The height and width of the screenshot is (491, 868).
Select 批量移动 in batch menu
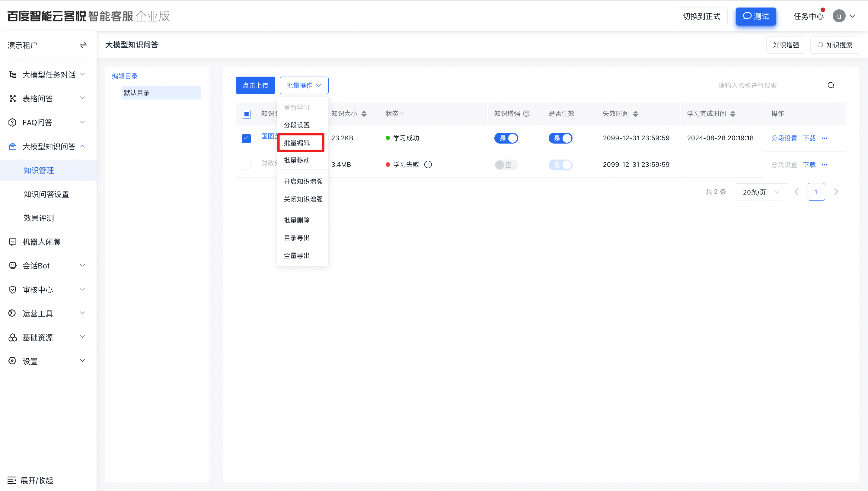point(303,160)
